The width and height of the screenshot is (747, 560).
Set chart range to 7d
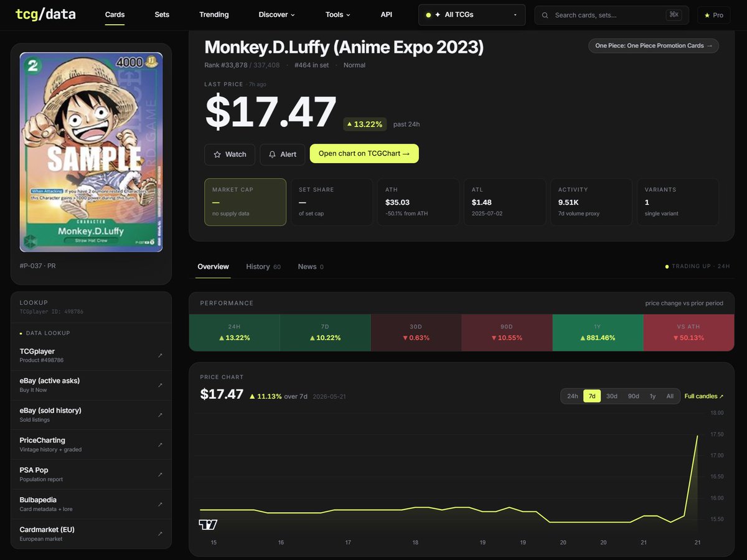click(592, 396)
